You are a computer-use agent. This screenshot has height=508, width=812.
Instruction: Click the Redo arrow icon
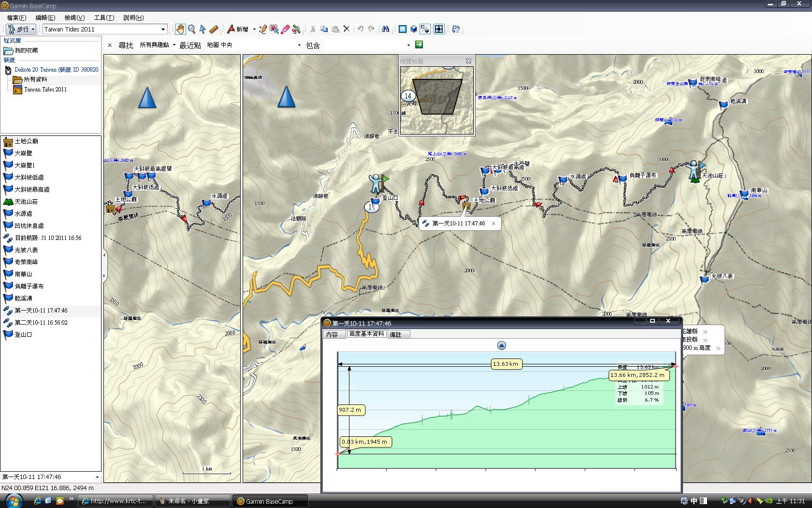pyautogui.click(x=371, y=29)
